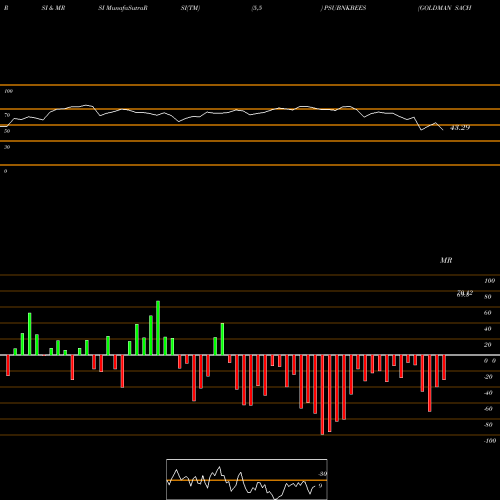The height and width of the screenshot is (500, 500).
Task: Click the MunafaSutra header text
Action: tap(125, 8)
